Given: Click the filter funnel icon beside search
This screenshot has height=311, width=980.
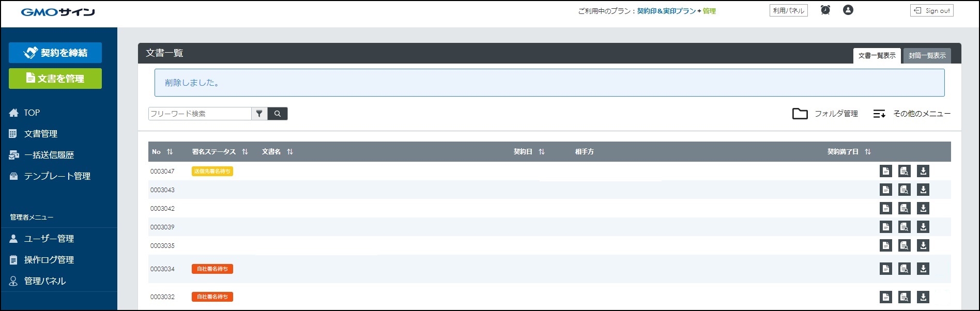Looking at the screenshot, I should (259, 114).
